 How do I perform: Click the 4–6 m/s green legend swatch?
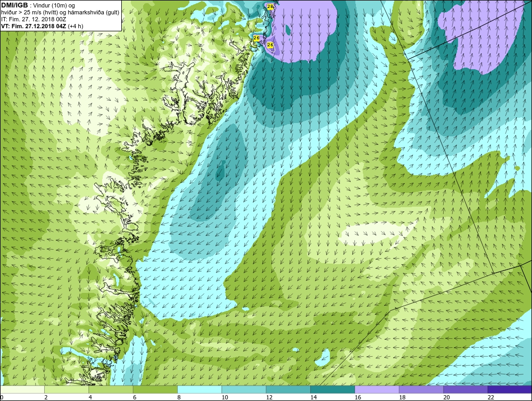pyautogui.click(x=111, y=389)
